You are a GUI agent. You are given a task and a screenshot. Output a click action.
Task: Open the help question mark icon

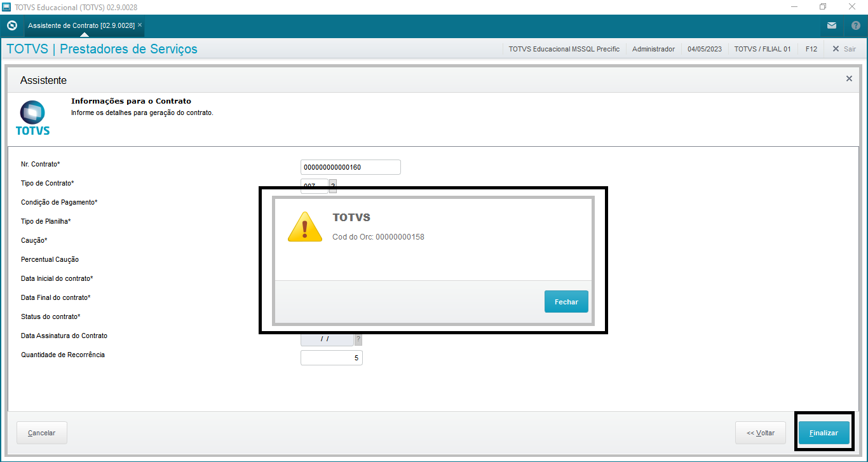[x=855, y=26]
